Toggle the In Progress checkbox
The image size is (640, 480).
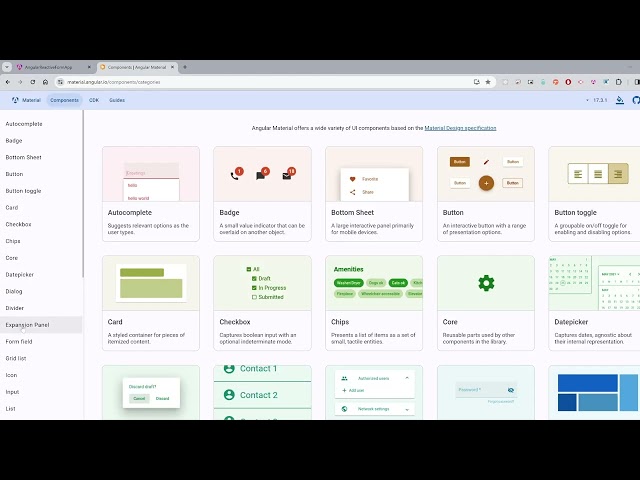click(x=254, y=288)
